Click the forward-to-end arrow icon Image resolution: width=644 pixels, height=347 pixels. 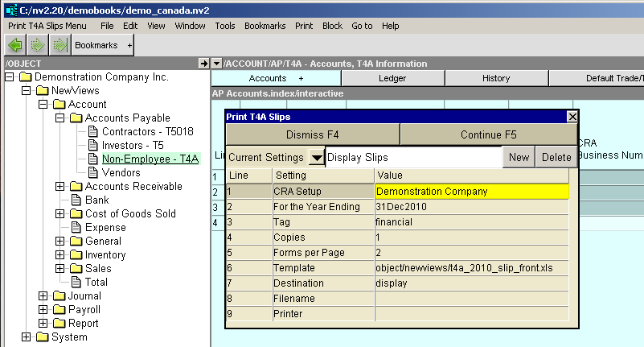point(59,46)
